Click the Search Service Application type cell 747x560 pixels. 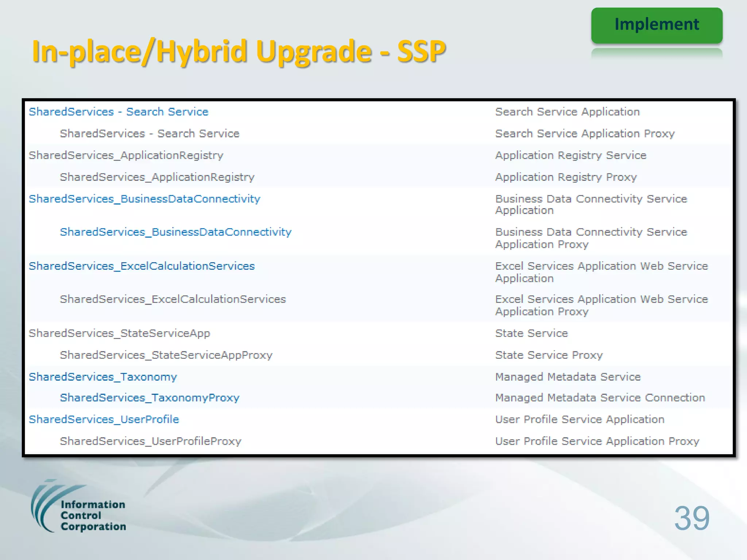(568, 112)
